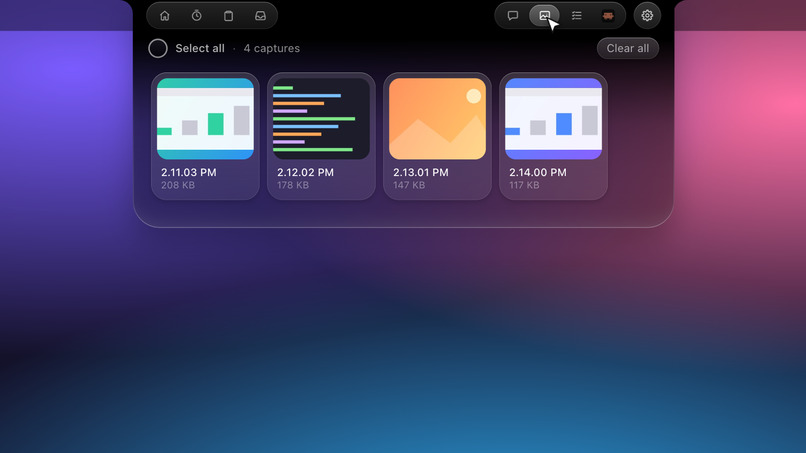Click the 4 captures count text
Viewport: 806px width, 453px height.
pos(271,48)
